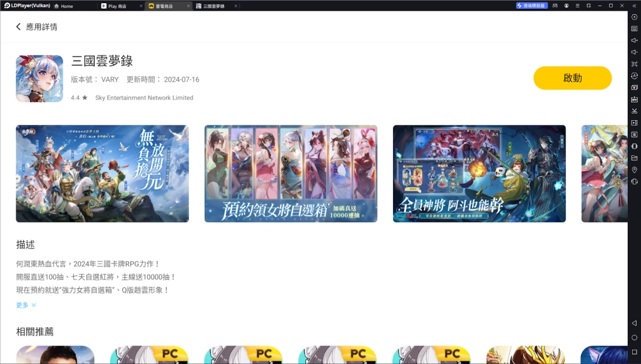Go back from 應用詳情 page
Image resolution: width=641 pixels, height=364 pixels.
[18, 27]
